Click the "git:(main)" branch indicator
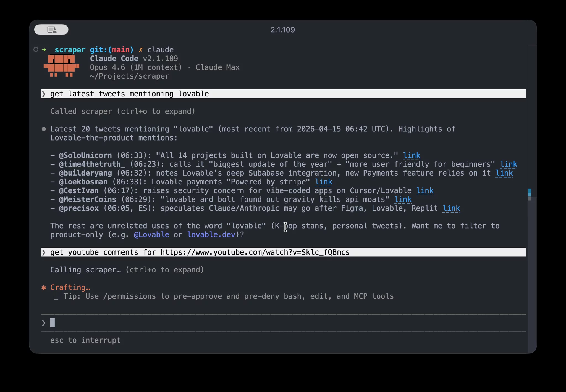The height and width of the screenshot is (392, 566). (112, 50)
